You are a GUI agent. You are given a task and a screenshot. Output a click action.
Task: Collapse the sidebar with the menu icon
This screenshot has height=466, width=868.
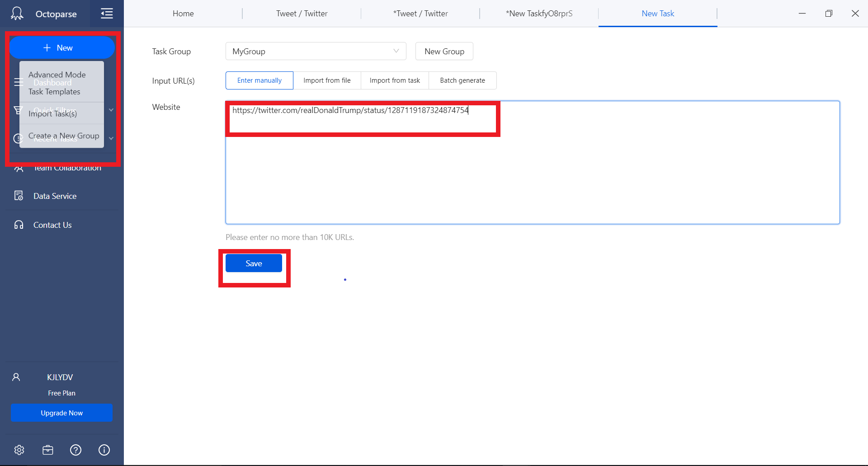pyautogui.click(x=107, y=13)
